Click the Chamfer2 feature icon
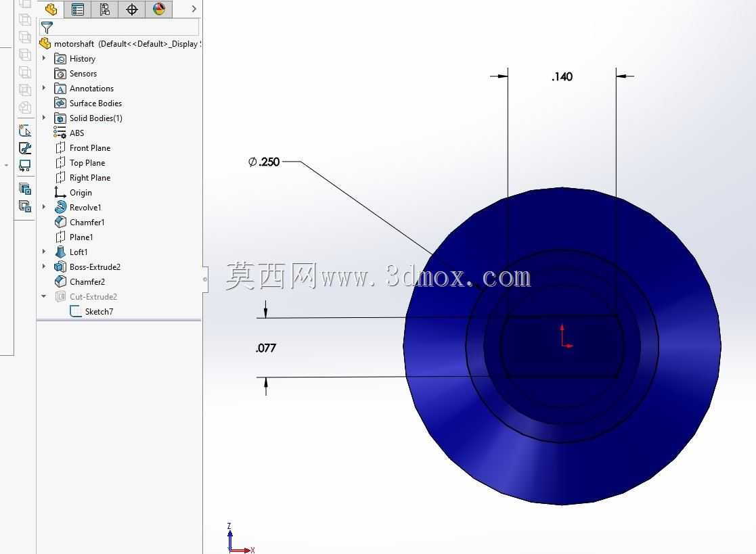The image size is (756, 554). (x=60, y=281)
